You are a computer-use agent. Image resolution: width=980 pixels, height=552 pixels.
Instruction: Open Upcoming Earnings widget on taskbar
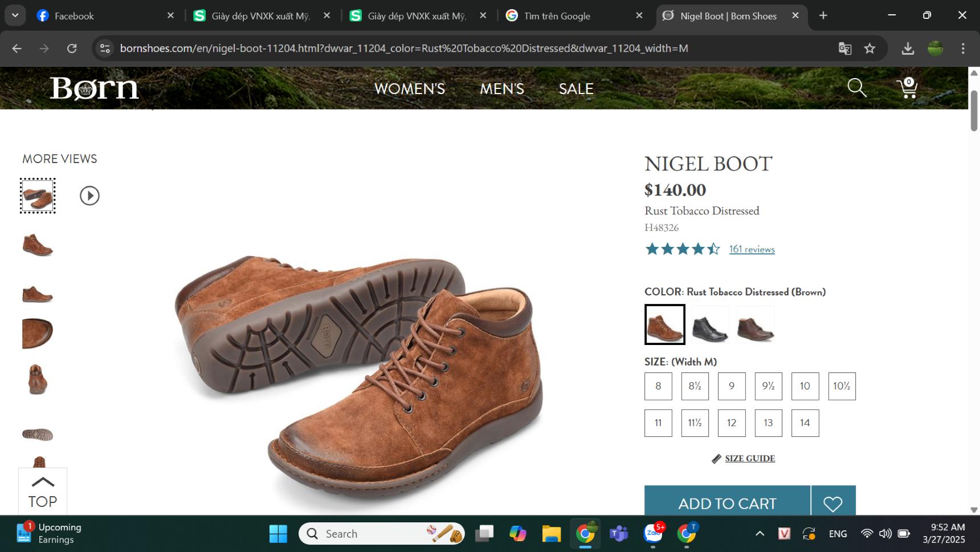[x=49, y=534]
